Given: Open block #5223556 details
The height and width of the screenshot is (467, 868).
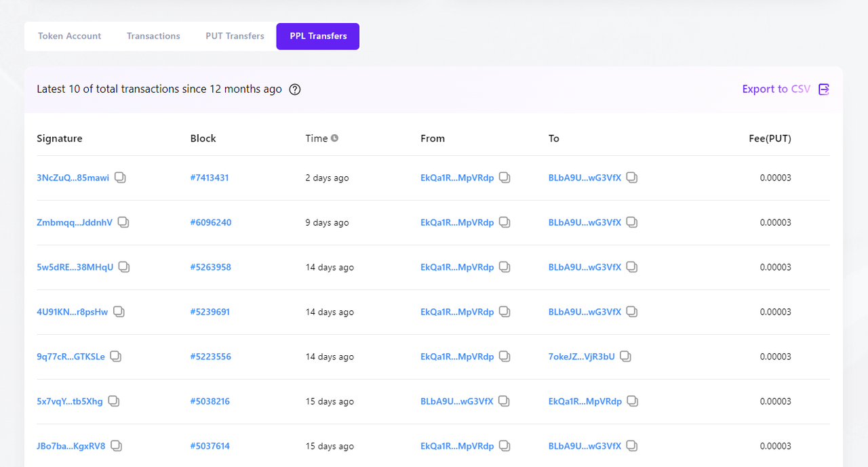Looking at the screenshot, I should pyautogui.click(x=210, y=357).
